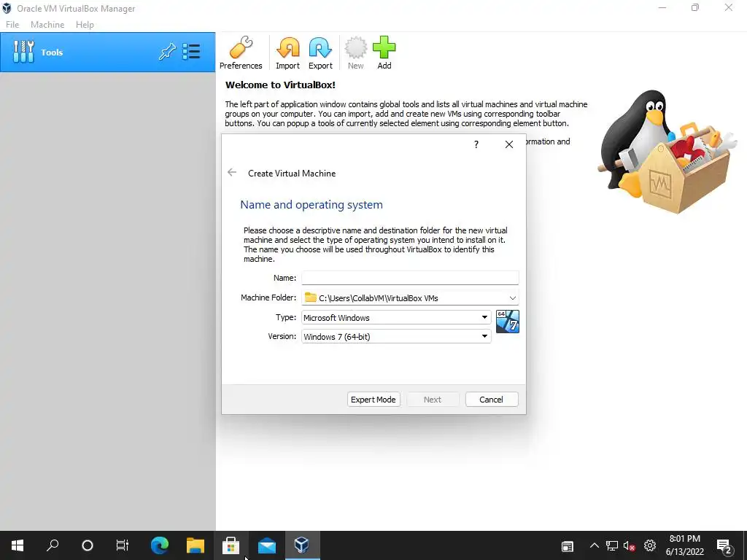The width and height of the screenshot is (747, 560).
Task: Click VirtualBox icon on taskbar
Action: tap(302, 545)
